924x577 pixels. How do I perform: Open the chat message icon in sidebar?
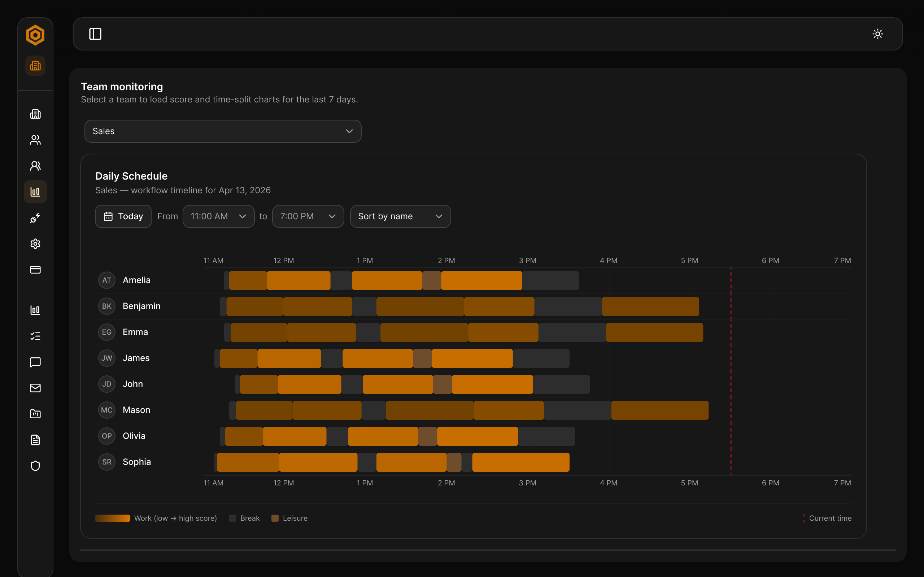click(x=35, y=362)
